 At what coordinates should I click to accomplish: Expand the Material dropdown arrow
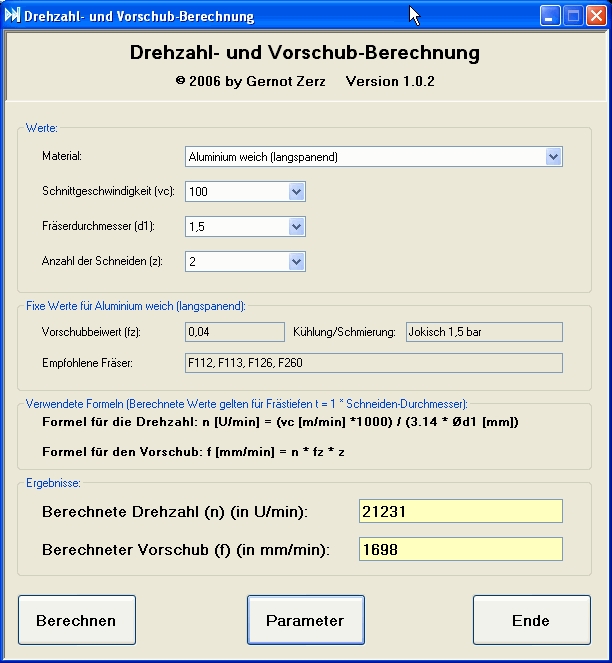pyautogui.click(x=553, y=157)
